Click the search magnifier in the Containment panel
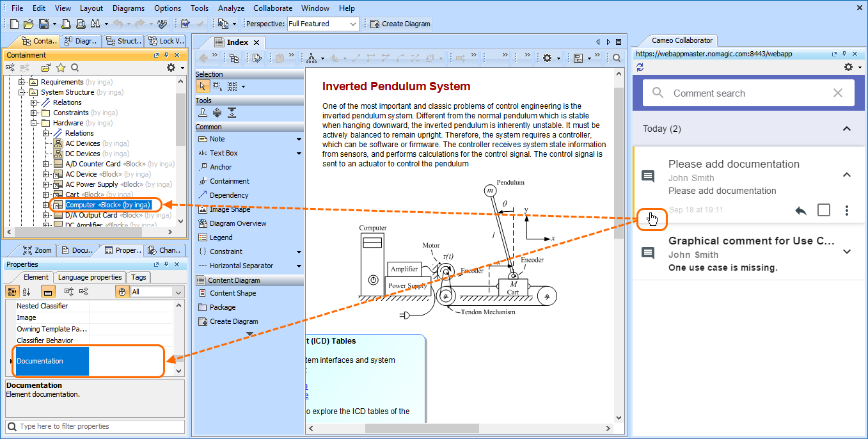Viewport: 868px width, 439px height. [x=75, y=68]
